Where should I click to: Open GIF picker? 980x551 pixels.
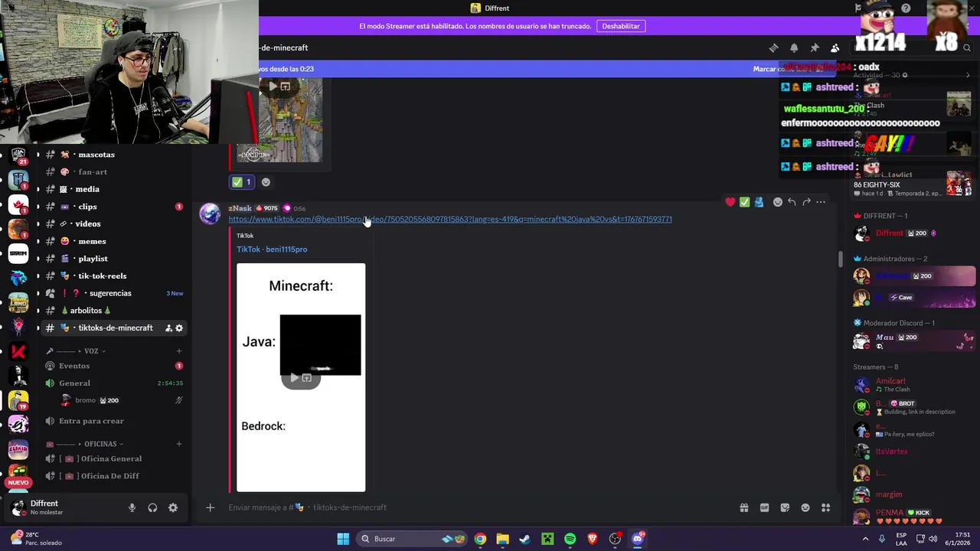[764, 507]
